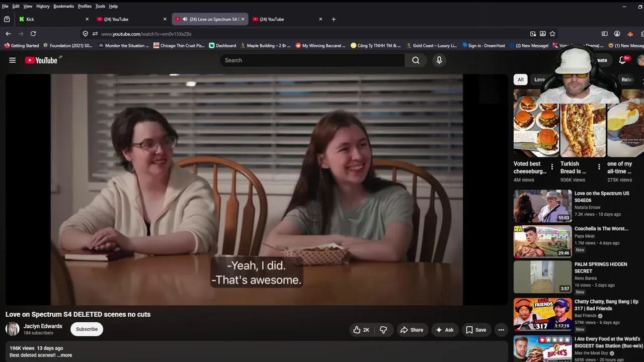Open the tracking protection shield icon
Screen dimensions: 644x362
[86, 34]
